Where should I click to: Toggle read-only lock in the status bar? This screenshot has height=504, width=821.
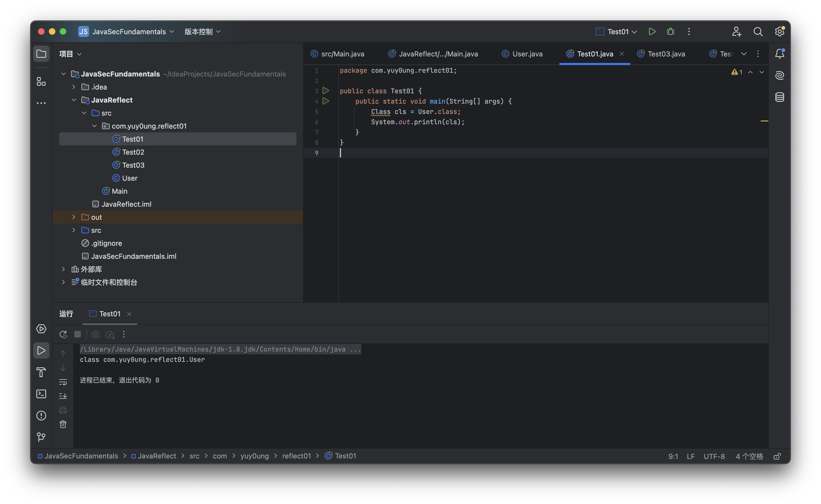point(777,456)
